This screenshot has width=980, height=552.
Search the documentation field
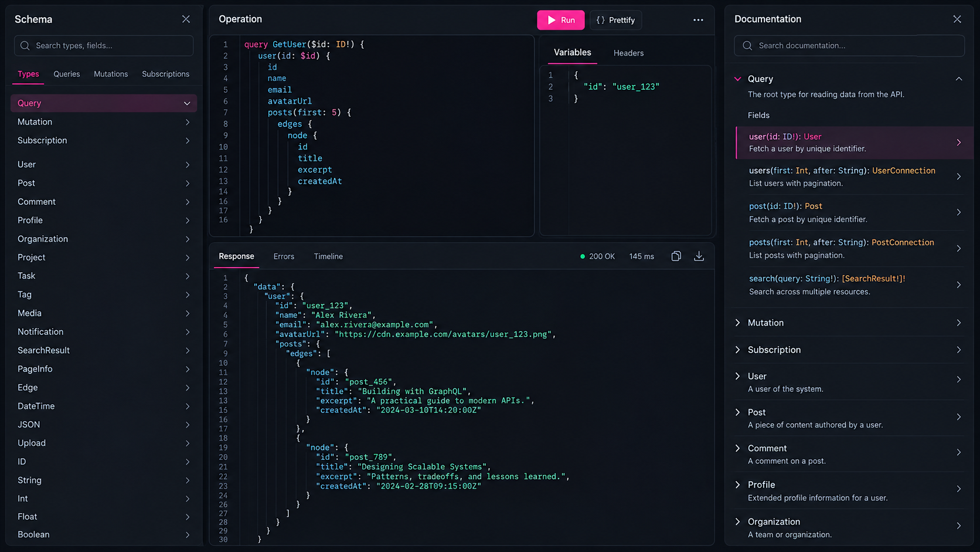849,46
